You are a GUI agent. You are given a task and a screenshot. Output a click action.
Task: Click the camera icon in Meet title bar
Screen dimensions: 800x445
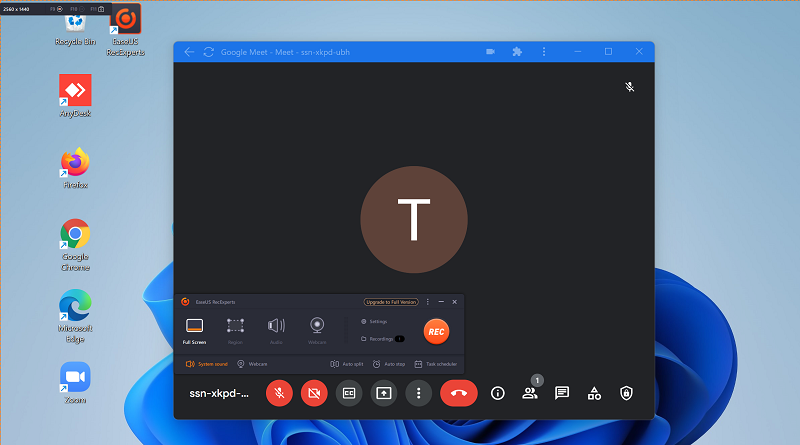click(490, 52)
